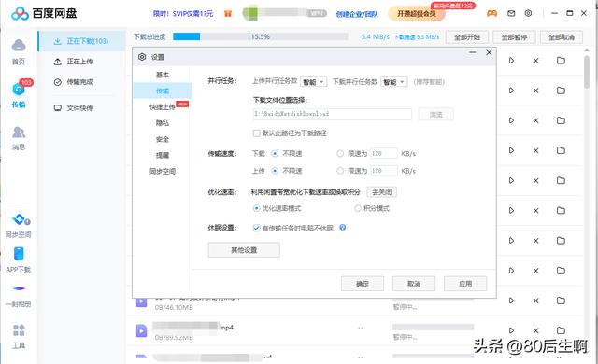Select 不限速 radio for 下载
The image size is (598, 364).
275,154
